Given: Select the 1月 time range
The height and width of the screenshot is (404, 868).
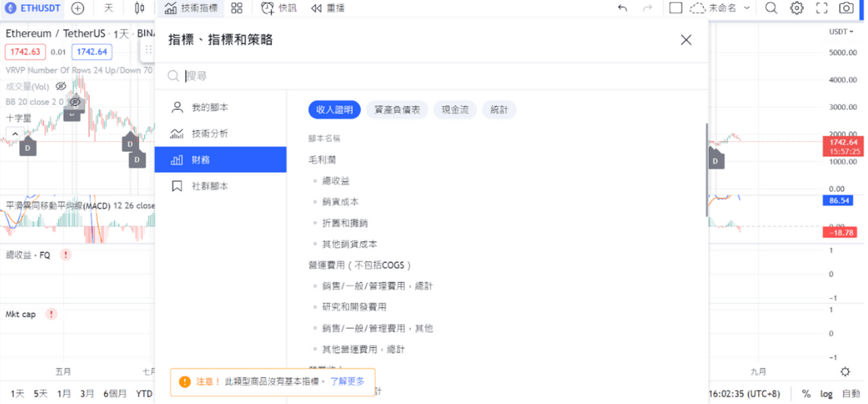Looking at the screenshot, I should coord(64,393).
